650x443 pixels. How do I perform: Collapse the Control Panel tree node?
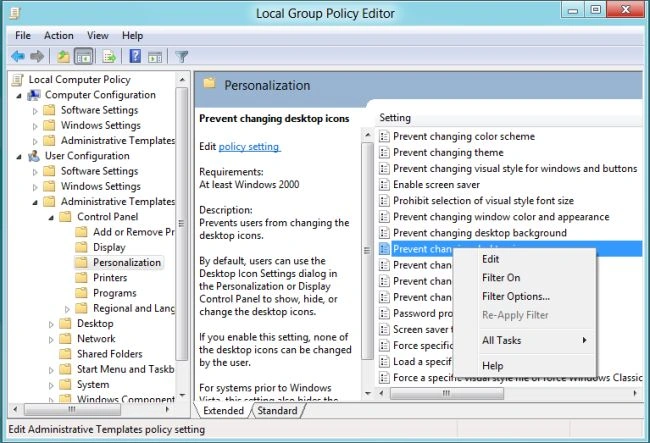(51, 218)
